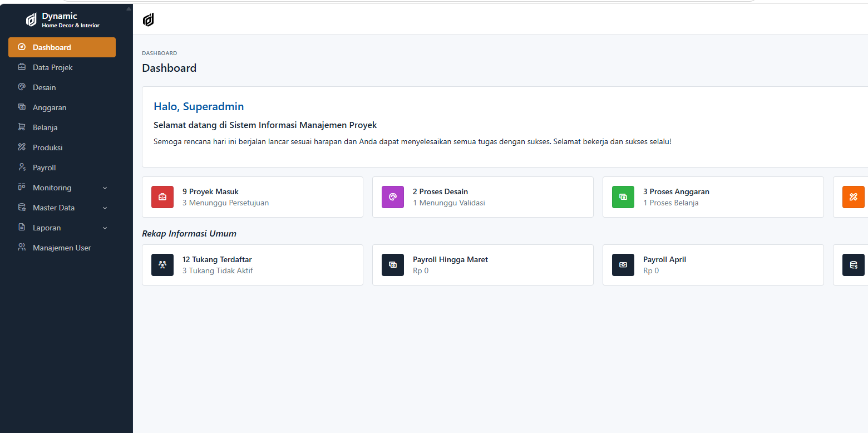Go to the Desain menu item
This screenshot has width=868, height=433.
pos(62,87)
